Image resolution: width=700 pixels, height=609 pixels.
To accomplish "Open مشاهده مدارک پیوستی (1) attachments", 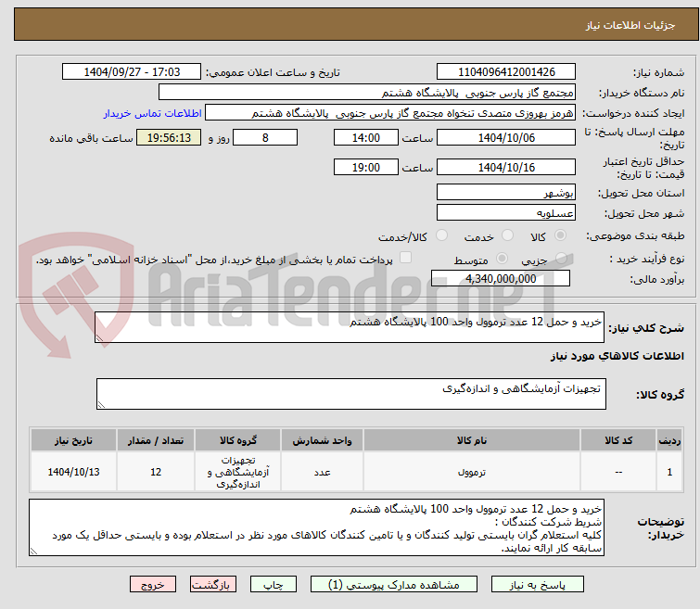I will tap(394, 585).
